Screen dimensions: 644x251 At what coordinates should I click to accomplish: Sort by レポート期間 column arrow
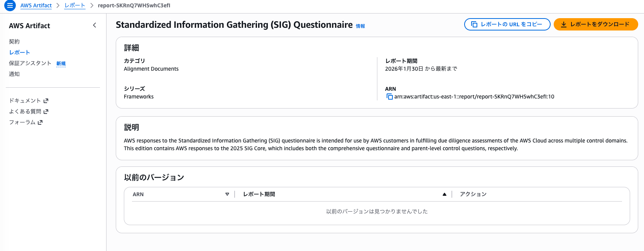[x=445, y=194]
